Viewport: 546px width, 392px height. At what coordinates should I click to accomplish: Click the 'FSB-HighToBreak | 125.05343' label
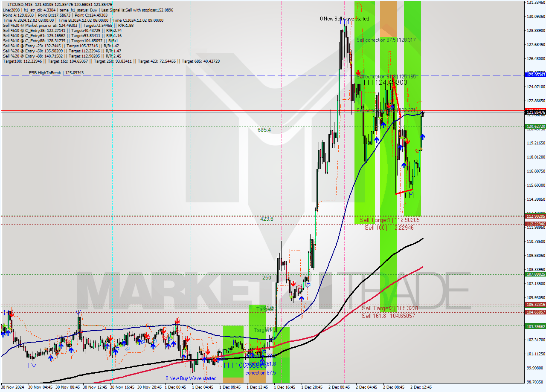pyautogui.click(x=56, y=72)
